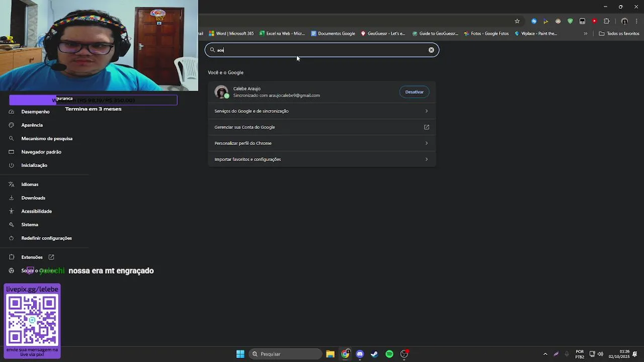This screenshot has width=644, height=362.
Task: Click the Acessibilidade person icon
Action: (12, 211)
